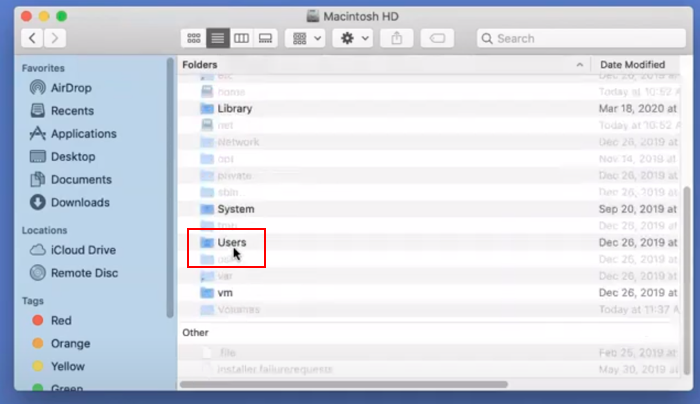Click the horizontal scrollbar at bottom
The width and height of the screenshot is (700, 404).
coord(344,384)
